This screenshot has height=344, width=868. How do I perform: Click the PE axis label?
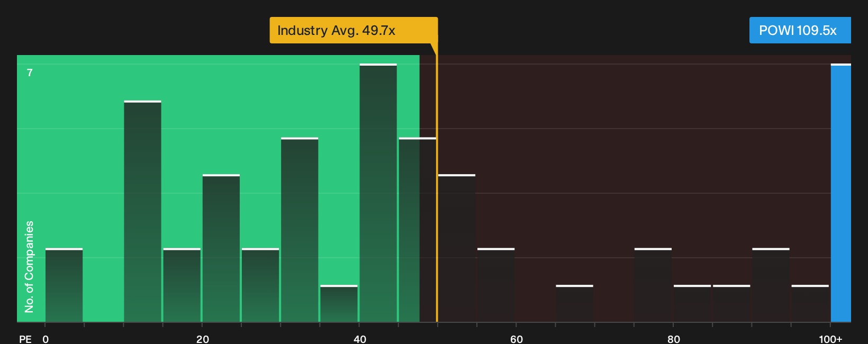(x=25, y=339)
